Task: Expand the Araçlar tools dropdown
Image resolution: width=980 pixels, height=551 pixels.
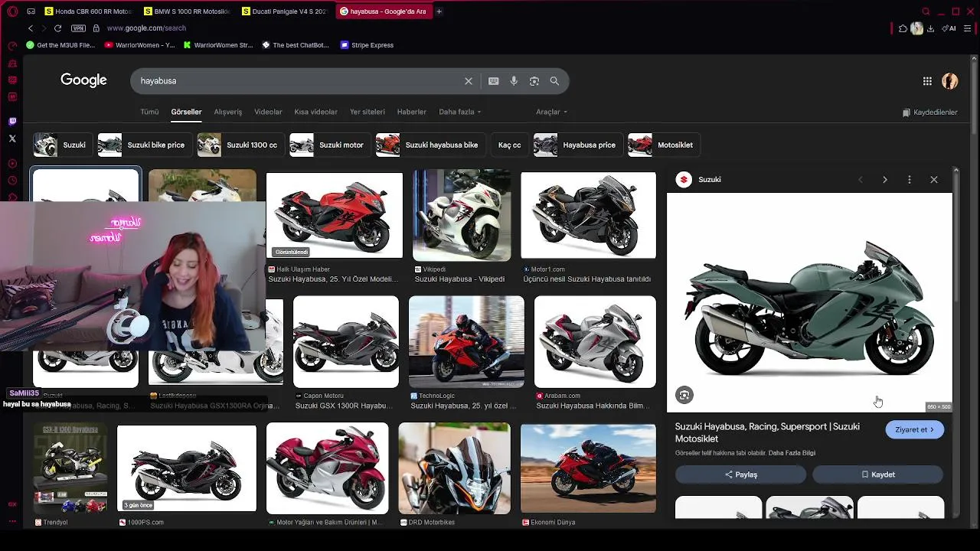Action: (x=551, y=112)
